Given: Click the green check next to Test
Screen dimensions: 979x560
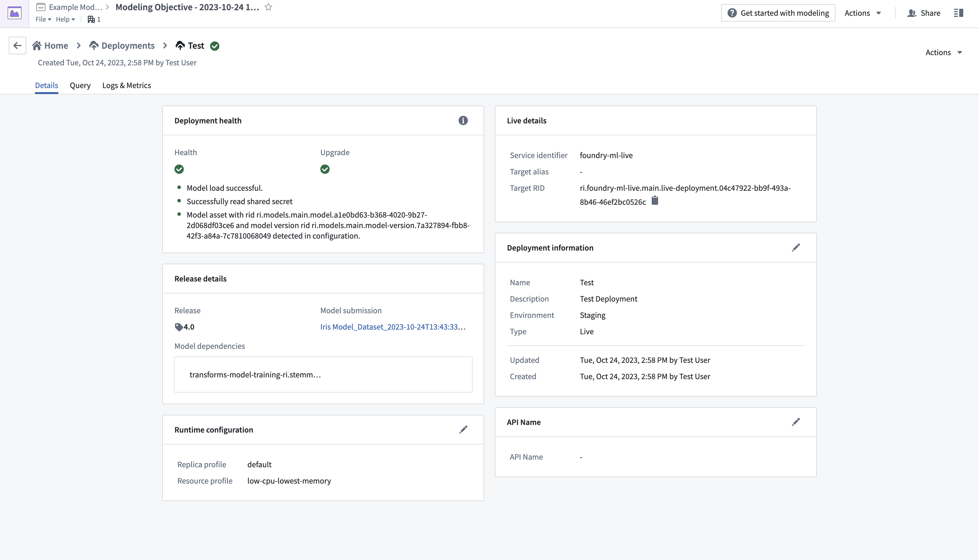Looking at the screenshot, I should [215, 46].
